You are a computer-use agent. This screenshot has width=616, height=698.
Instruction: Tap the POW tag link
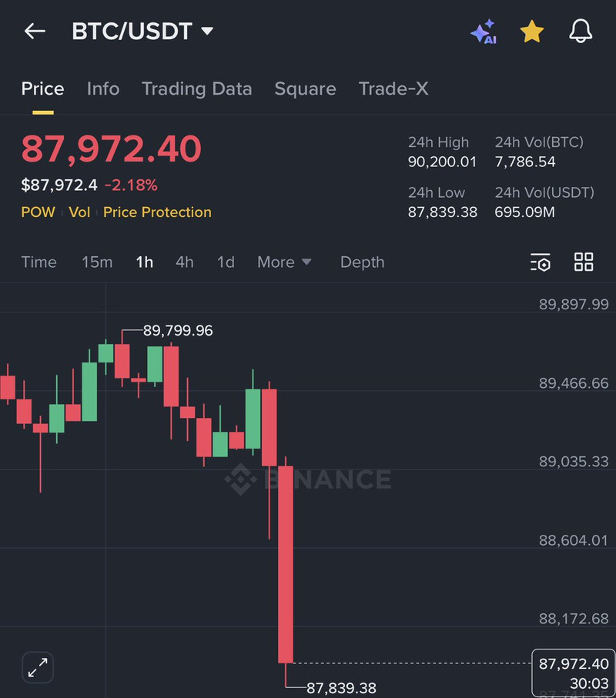38,212
